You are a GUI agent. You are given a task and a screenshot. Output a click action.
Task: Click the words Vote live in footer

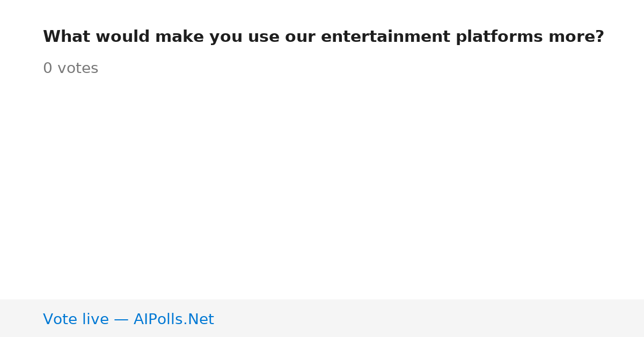pos(76,319)
